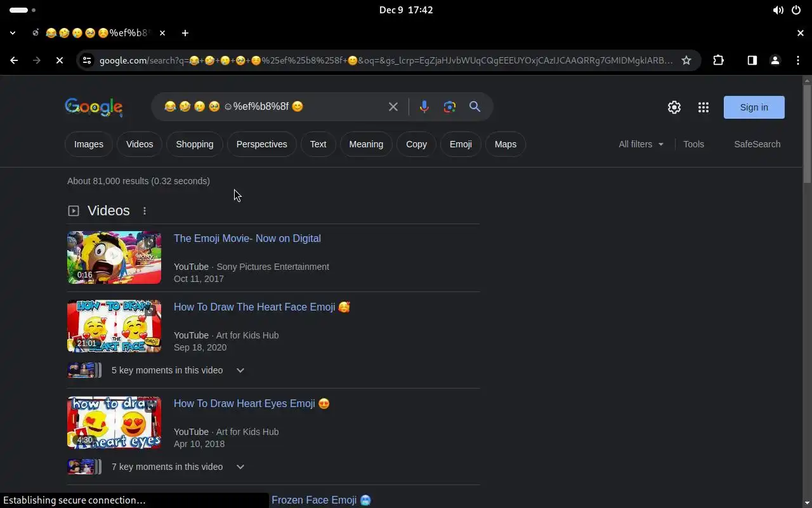Select the Copy filter chip
Screen dimensions: 812x508
point(416,144)
